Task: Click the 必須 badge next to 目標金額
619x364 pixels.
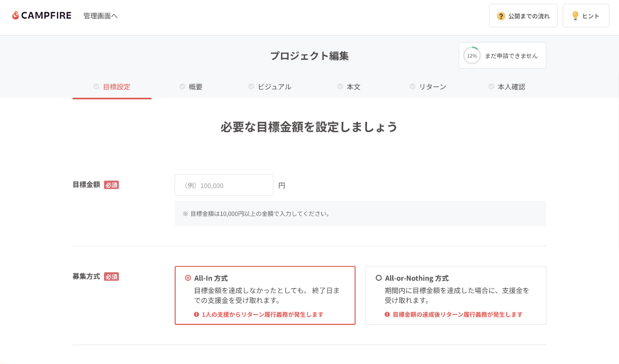Action: click(111, 184)
